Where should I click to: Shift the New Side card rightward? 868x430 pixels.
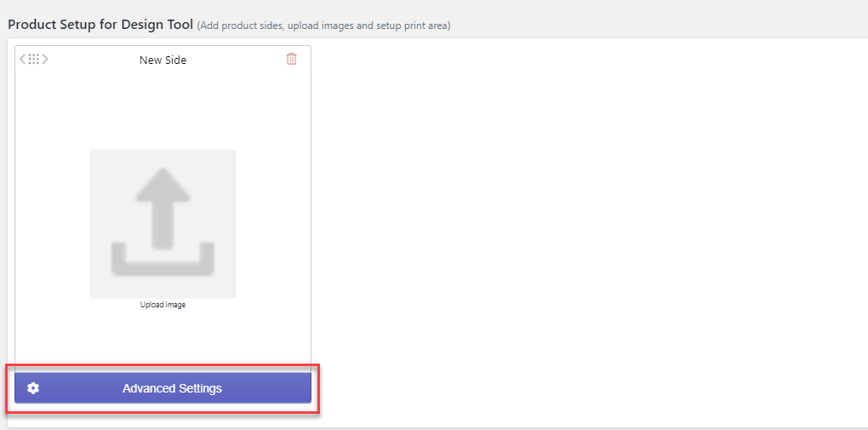click(45, 60)
